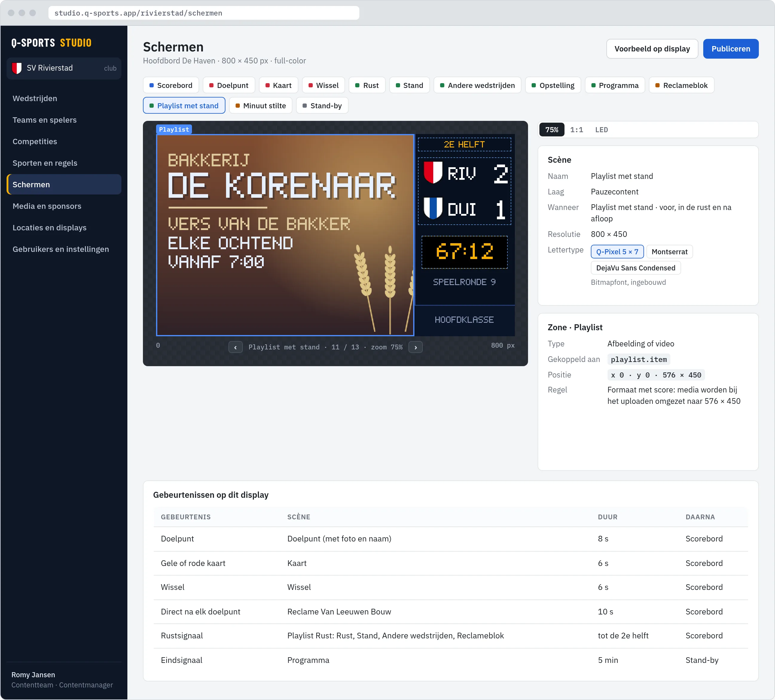Viewport: 775px width, 700px height.
Task: Open Media en sponsors in sidebar
Action: coord(64,206)
